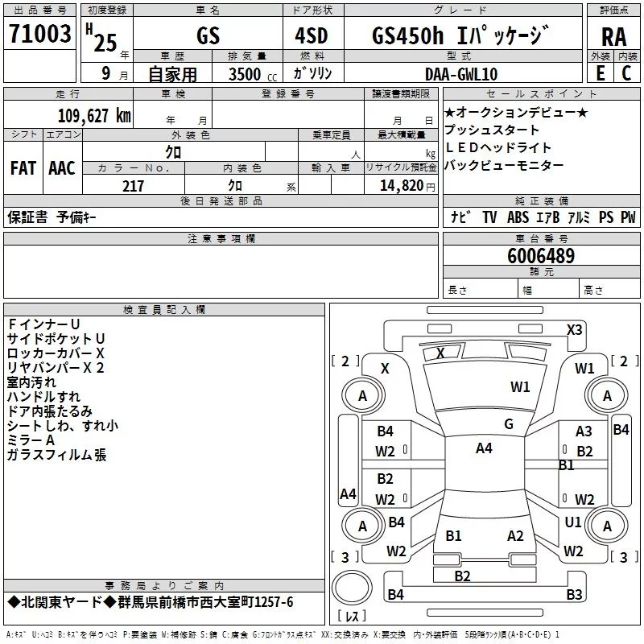Select バックビューモニター sales point
The width and height of the screenshot is (644, 644).
point(505,165)
